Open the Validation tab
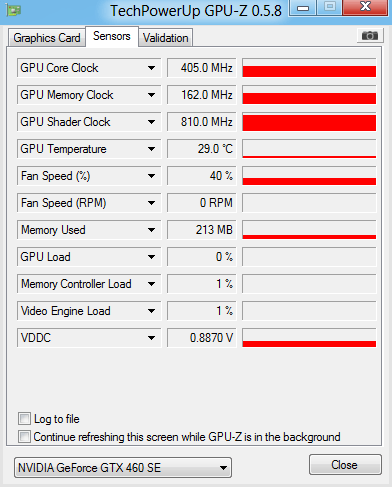Viewport: 392px width, 487px height. (166, 38)
